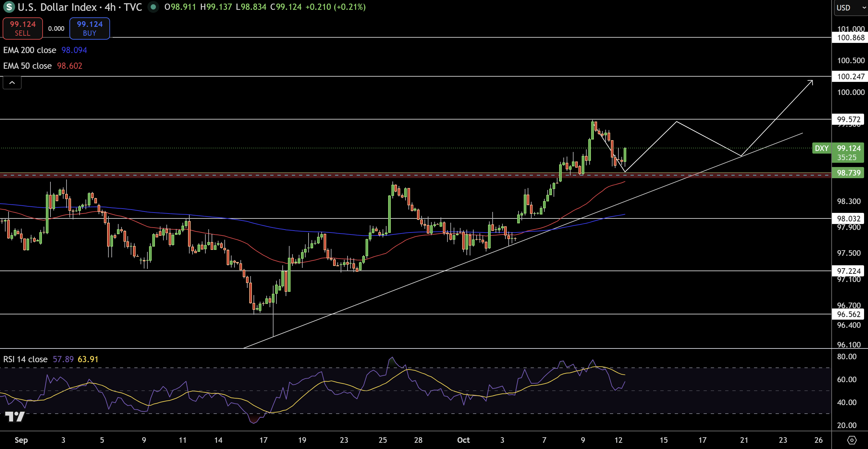
Task: Select the EMA 200 close indicator label
Action: [30, 50]
